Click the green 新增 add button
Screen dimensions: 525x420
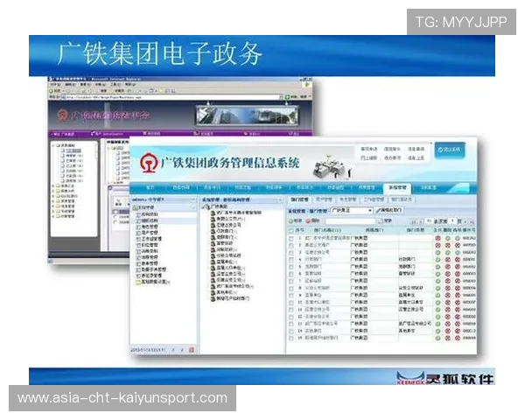coord(296,221)
